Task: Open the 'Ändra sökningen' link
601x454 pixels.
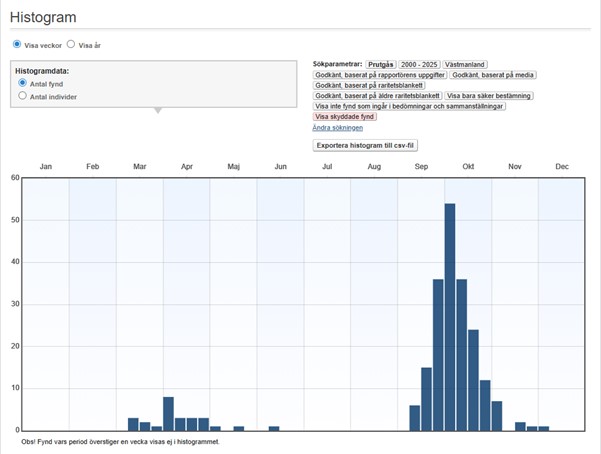Action: coord(337,128)
